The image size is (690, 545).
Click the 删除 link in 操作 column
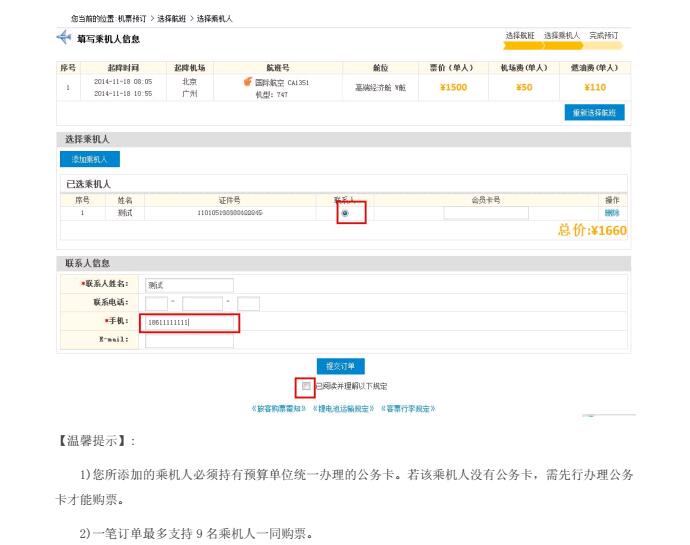point(612,213)
